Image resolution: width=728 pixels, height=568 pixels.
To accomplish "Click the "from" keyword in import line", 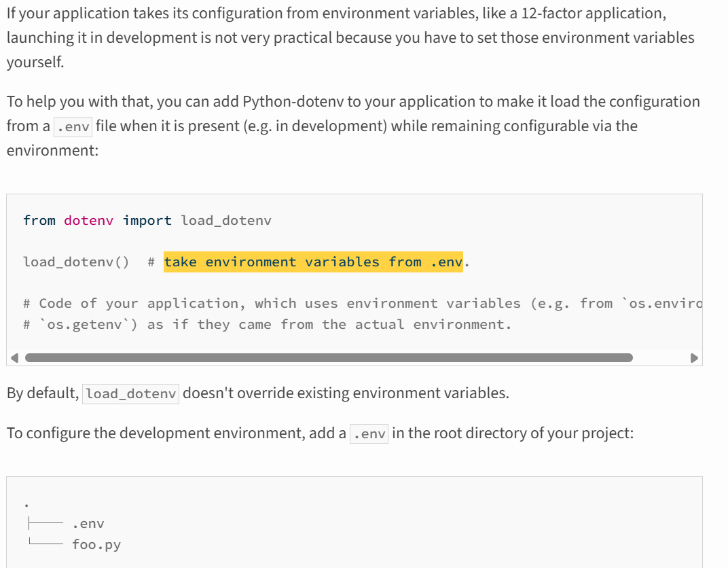I will click(x=39, y=220).
